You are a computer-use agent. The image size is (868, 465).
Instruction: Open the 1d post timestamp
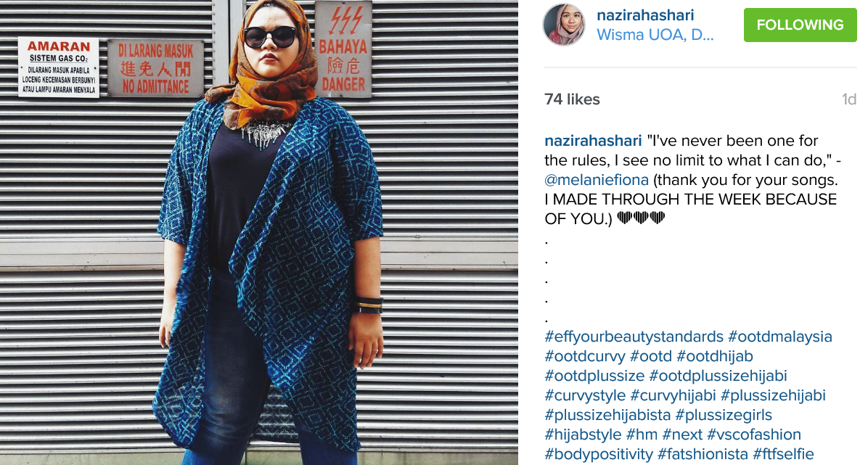(x=848, y=99)
